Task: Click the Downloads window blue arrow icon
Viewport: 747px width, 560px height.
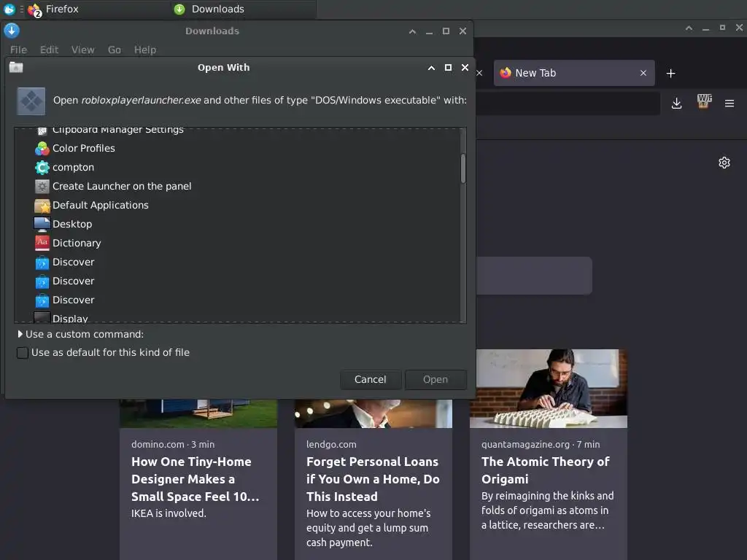Action: 12,31
